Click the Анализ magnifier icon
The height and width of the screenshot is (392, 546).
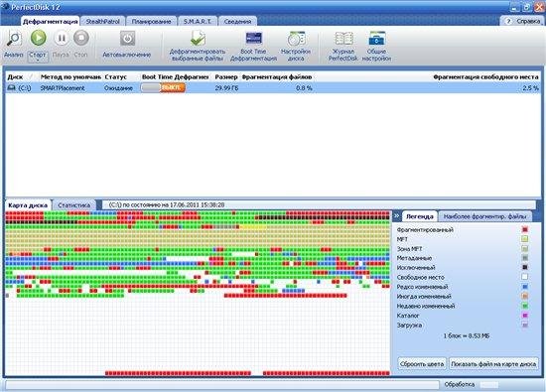pos(14,39)
